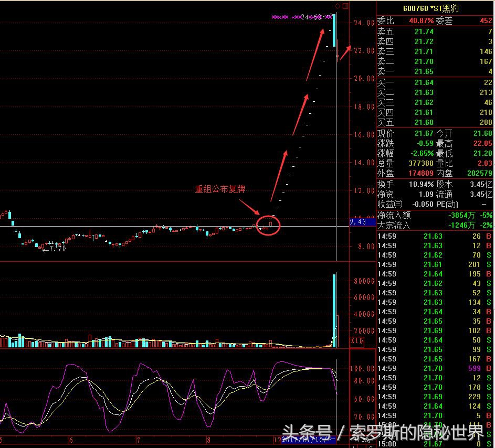Click the 收益(三) -0.050 value
495x448 pixels.
click(x=423, y=204)
